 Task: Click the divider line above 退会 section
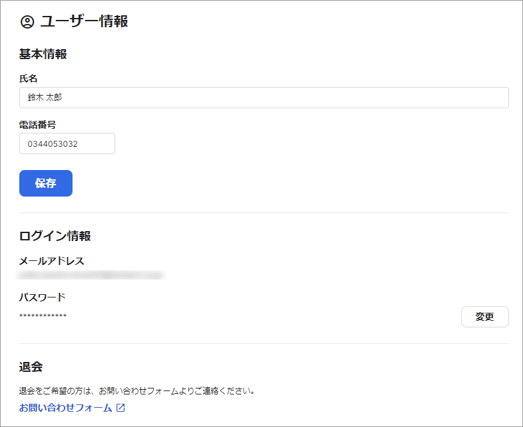(x=264, y=343)
